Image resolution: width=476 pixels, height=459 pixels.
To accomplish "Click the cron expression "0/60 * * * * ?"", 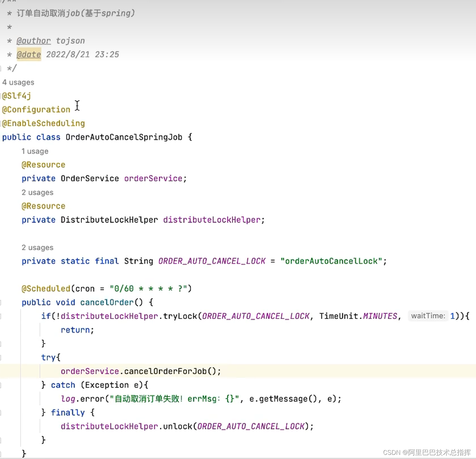I will point(149,289).
